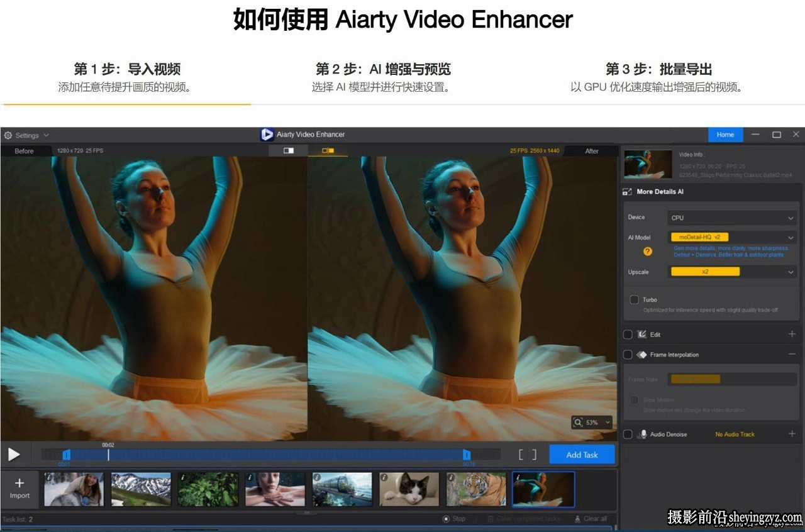805x532 pixels.
Task: Collapse the Frame Interpolation section minus
Action: coord(792,355)
